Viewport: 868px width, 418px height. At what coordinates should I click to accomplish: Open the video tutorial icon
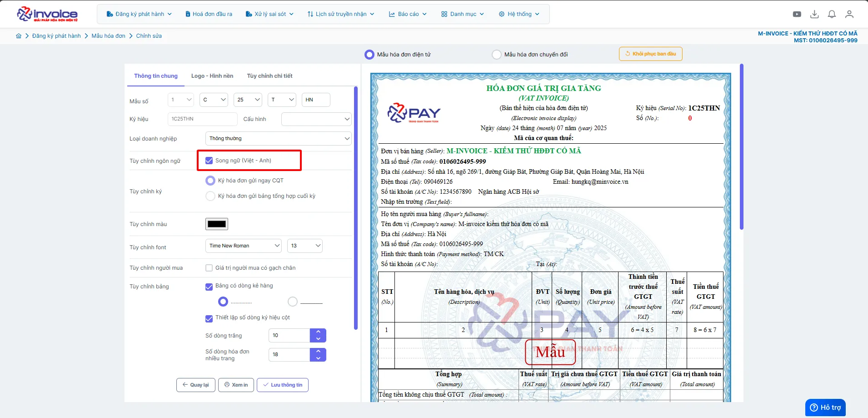[x=797, y=14]
